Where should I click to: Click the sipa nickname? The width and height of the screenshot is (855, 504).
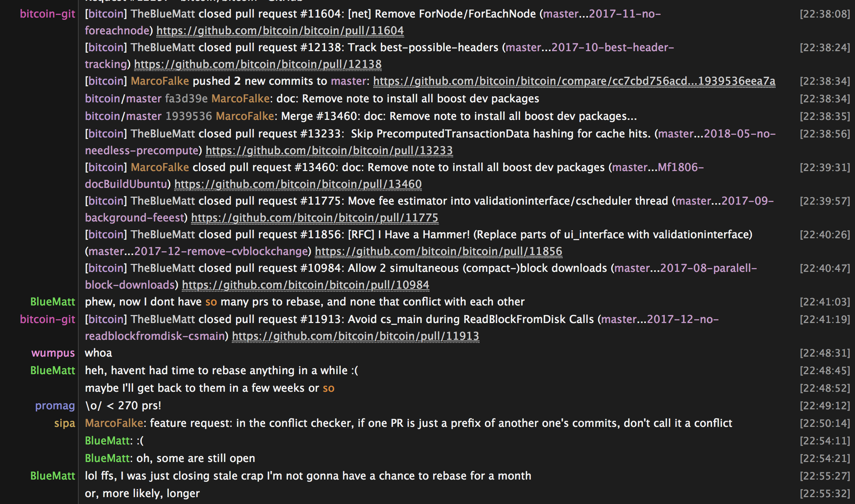point(64,423)
